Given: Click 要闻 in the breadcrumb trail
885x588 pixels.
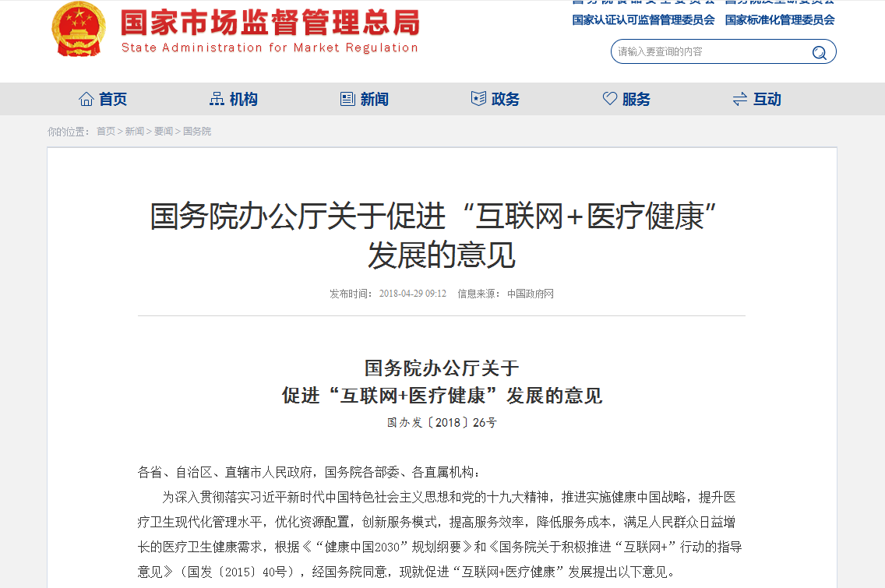Looking at the screenshot, I should point(163,132).
